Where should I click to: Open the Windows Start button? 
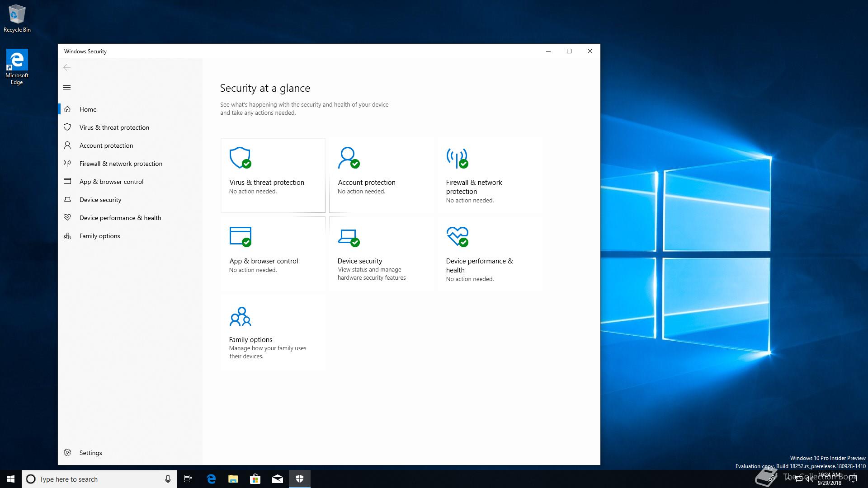[x=11, y=479]
